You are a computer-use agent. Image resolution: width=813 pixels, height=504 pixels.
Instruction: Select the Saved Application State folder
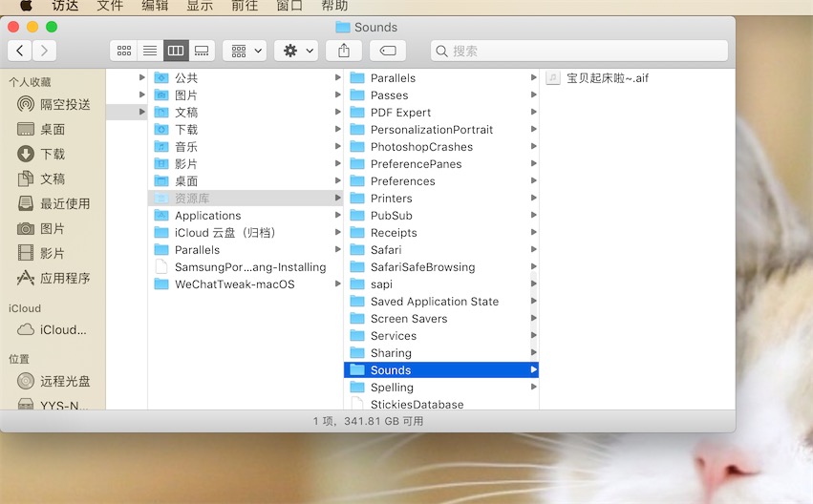pos(441,301)
